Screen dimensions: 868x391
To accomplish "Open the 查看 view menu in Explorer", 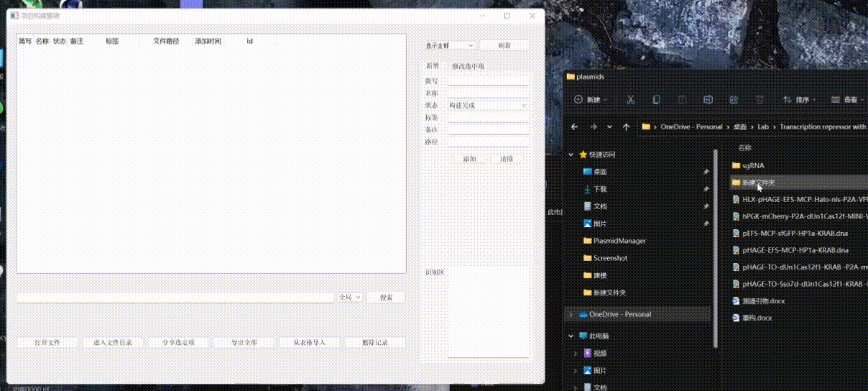I will pos(846,100).
